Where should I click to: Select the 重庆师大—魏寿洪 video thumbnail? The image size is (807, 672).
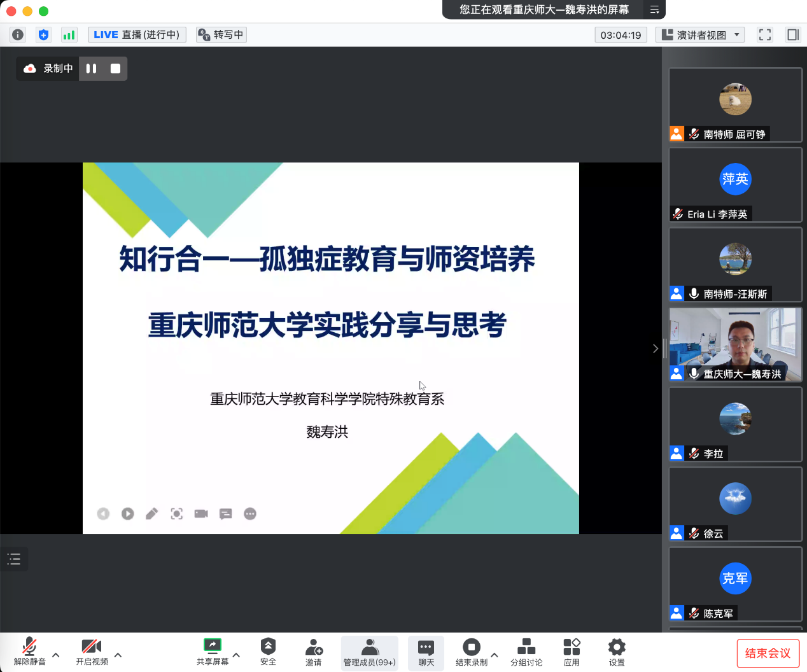[x=735, y=344]
